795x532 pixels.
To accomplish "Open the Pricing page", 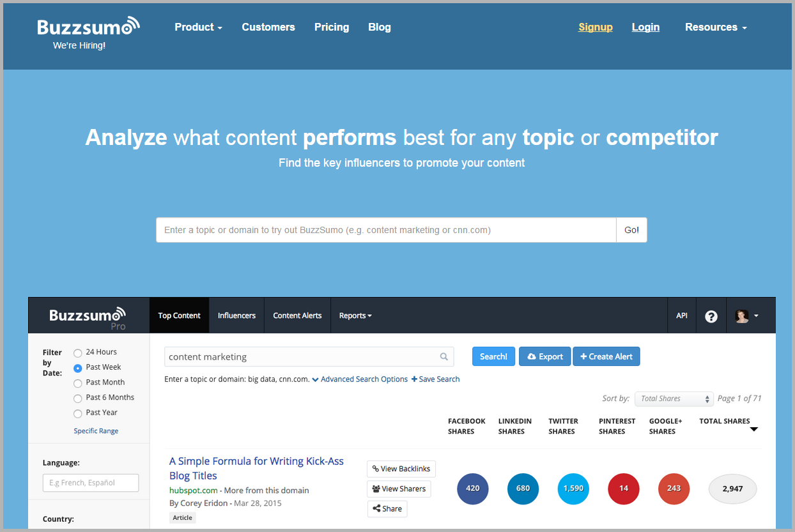I will click(332, 27).
